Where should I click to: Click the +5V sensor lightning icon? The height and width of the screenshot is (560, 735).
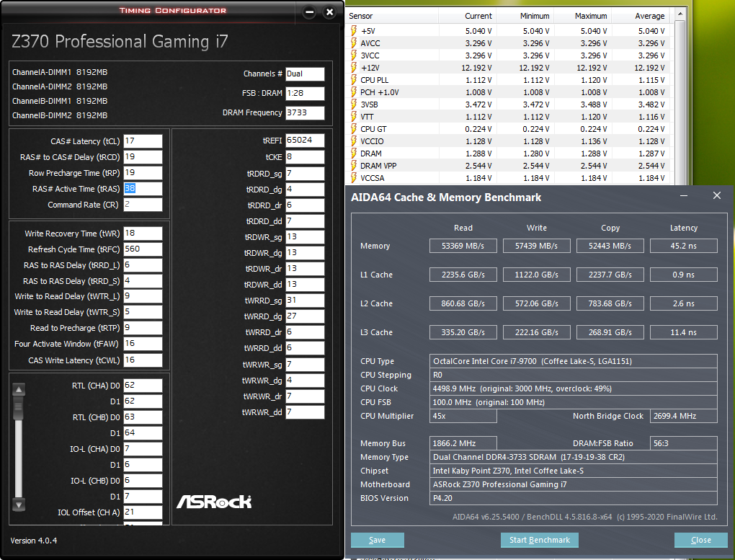click(x=354, y=31)
